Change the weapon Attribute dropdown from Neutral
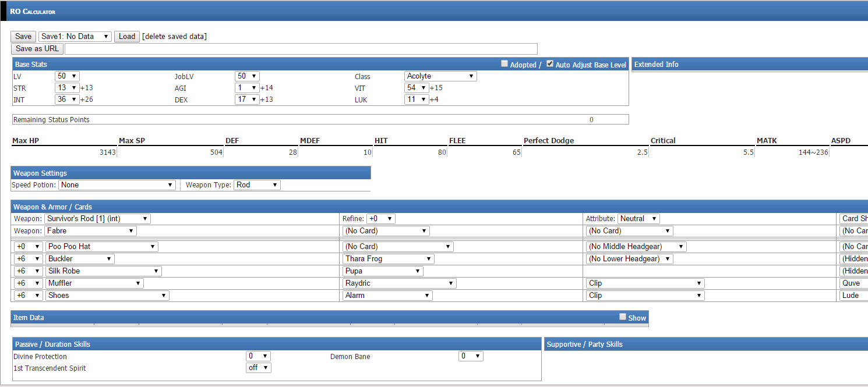Viewport: 868px width, 387px height. [638, 219]
